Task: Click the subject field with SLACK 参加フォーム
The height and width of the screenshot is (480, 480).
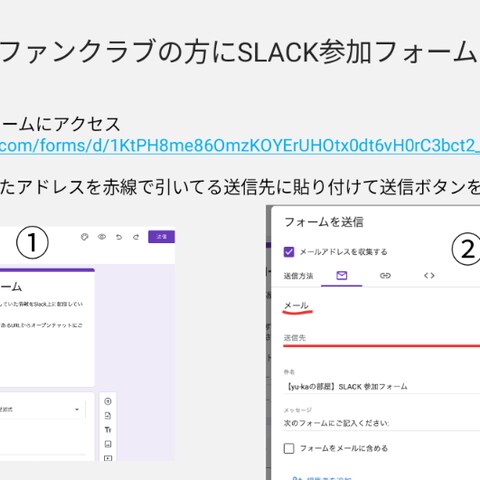Action: [382, 387]
